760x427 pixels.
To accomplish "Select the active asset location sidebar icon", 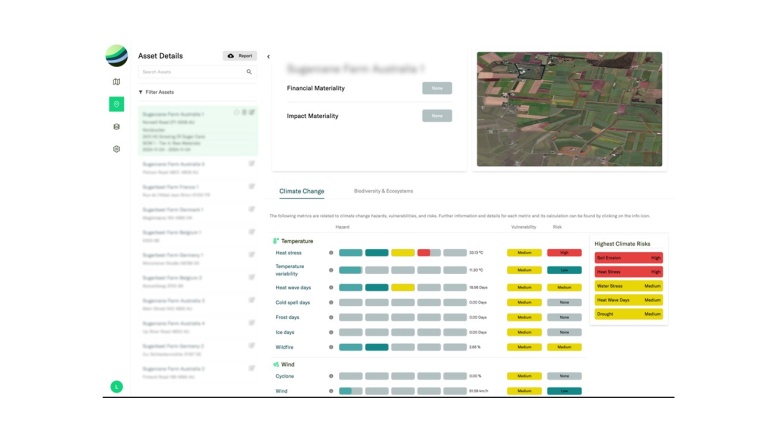I will coord(116,104).
